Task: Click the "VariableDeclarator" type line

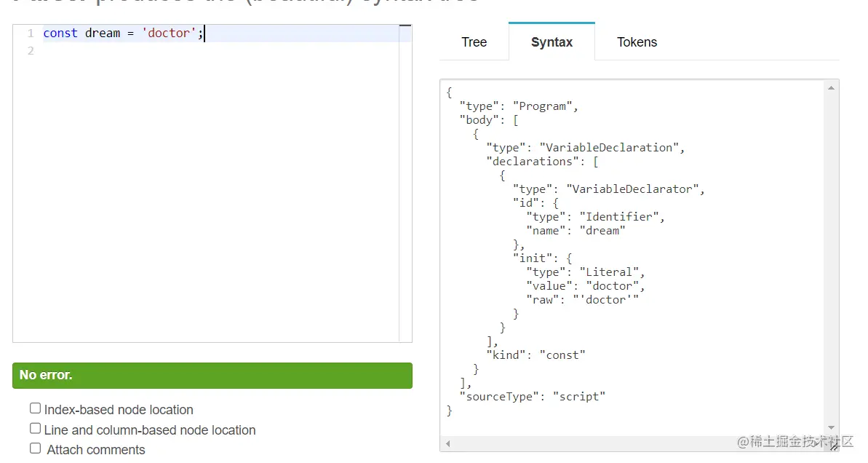Action: [x=608, y=189]
